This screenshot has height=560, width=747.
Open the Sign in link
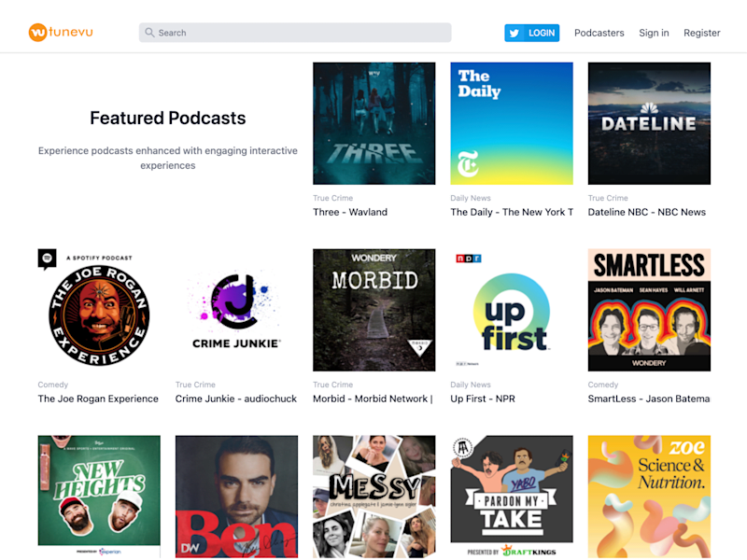(654, 33)
